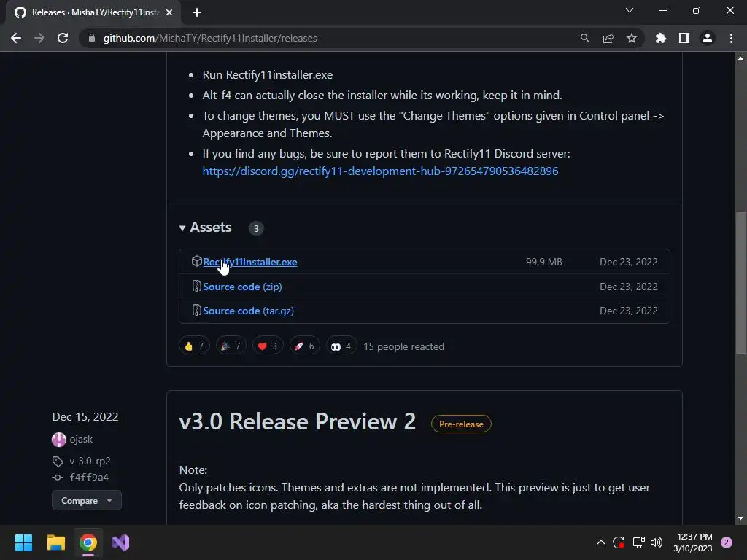The width and height of the screenshot is (747, 560).
Task: Download Rectify11Installer.exe
Action: pyautogui.click(x=249, y=262)
